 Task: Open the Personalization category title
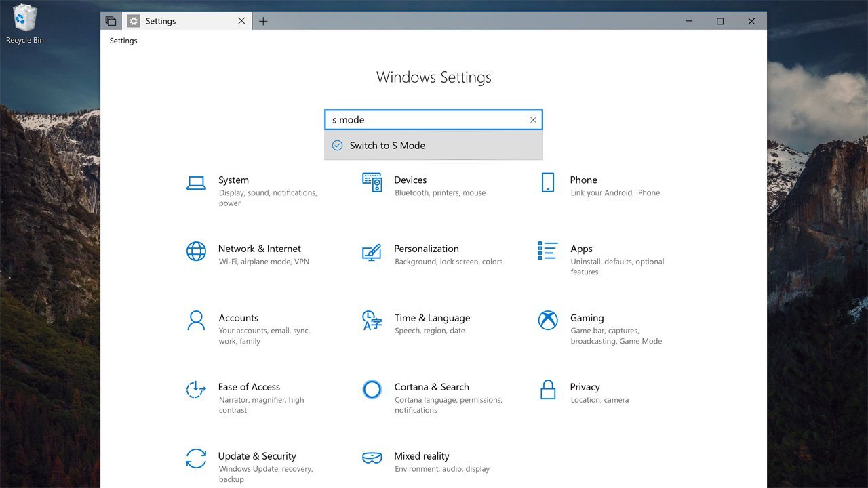[427, 249]
